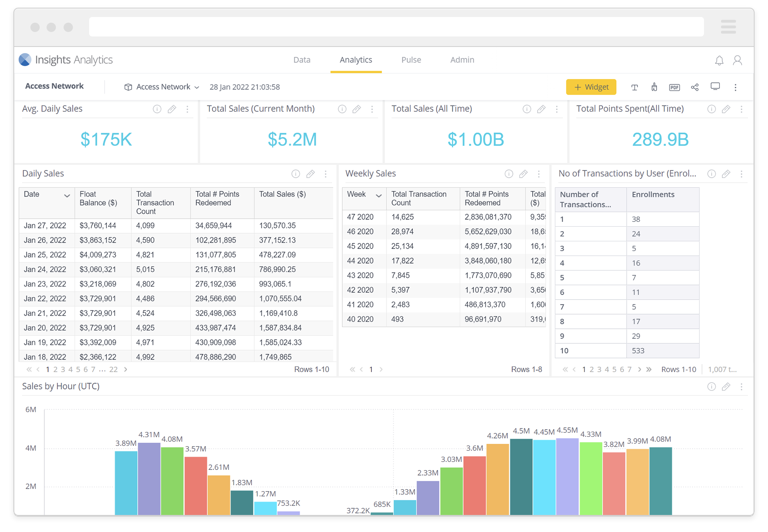The width and height of the screenshot is (768, 532).
Task: Show info for Total Points Spent widget
Action: coord(712,109)
